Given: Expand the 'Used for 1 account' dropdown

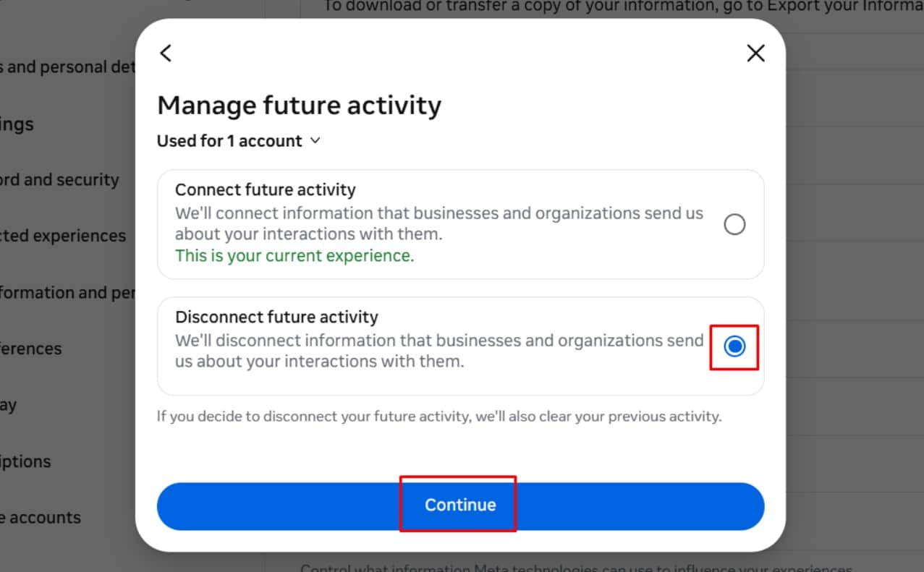Looking at the screenshot, I should click(x=239, y=141).
